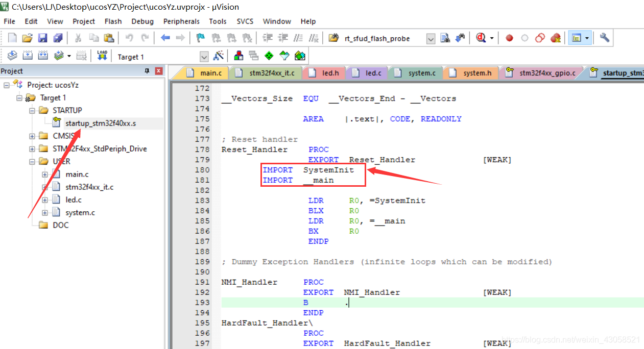Image resolution: width=644 pixels, height=349 pixels.
Task: Open the Edit menu
Action: [31, 21]
